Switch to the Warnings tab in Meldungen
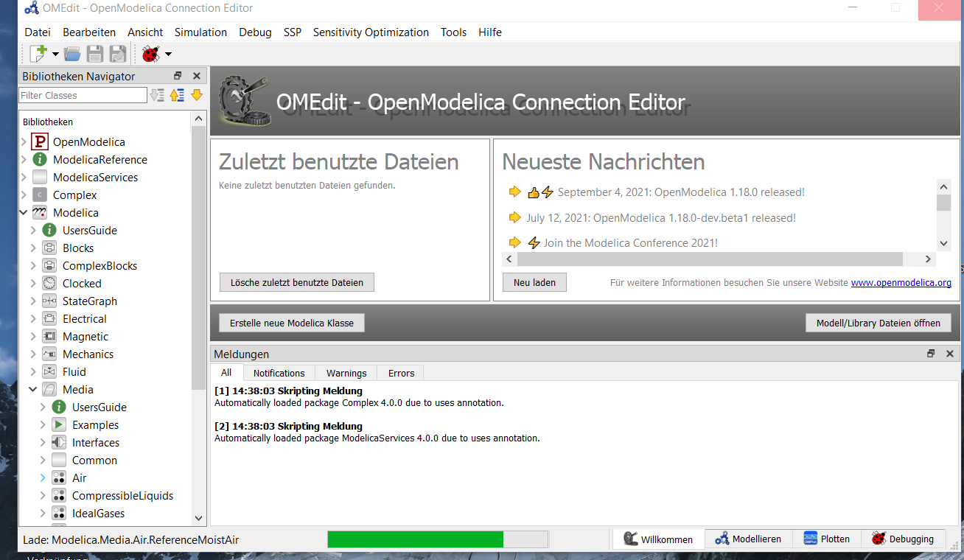This screenshot has height=560, width=964. click(345, 373)
